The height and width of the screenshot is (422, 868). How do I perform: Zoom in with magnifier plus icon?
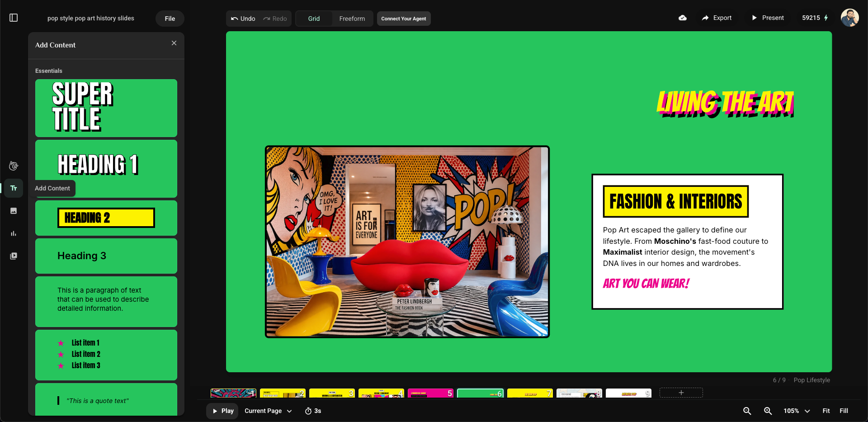(768, 411)
